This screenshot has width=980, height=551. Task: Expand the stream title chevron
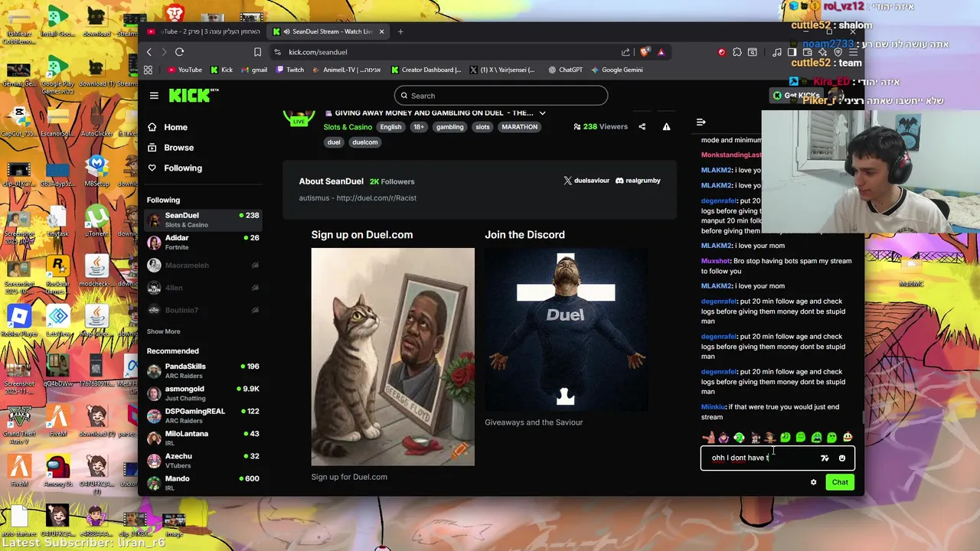(542, 112)
